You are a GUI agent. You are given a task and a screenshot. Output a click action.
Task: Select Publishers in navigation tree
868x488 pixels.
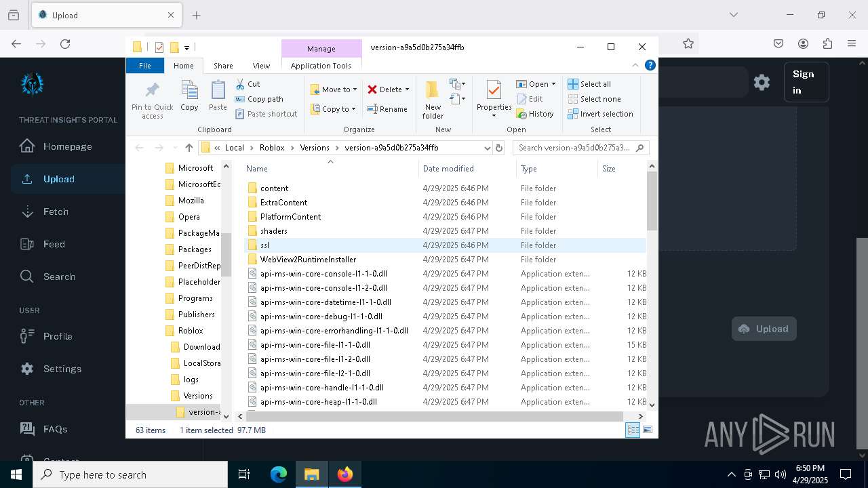coord(196,314)
